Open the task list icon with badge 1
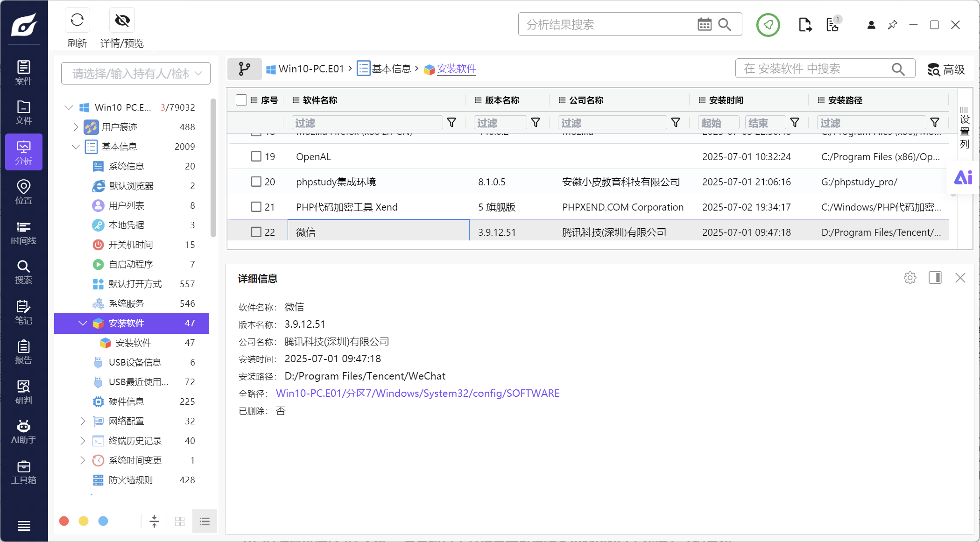This screenshot has width=980, height=542. pos(833,24)
